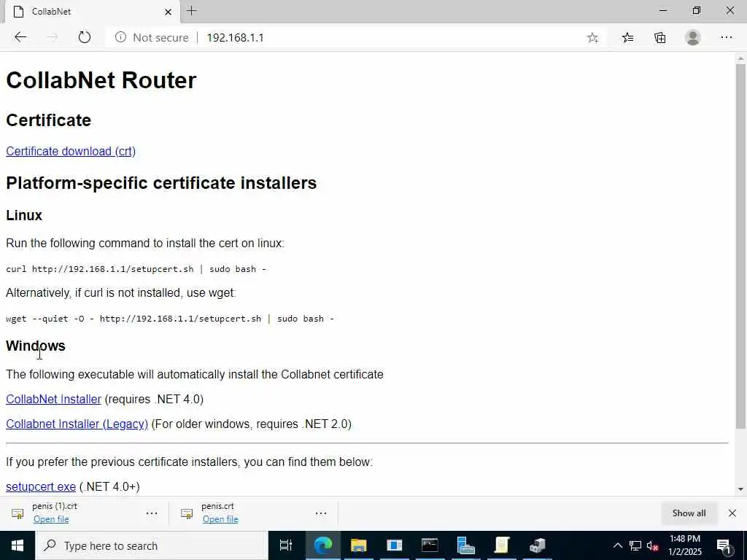Click the page vertical scrollbar thumb
Screen dimensions: 747x560
(740, 245)
